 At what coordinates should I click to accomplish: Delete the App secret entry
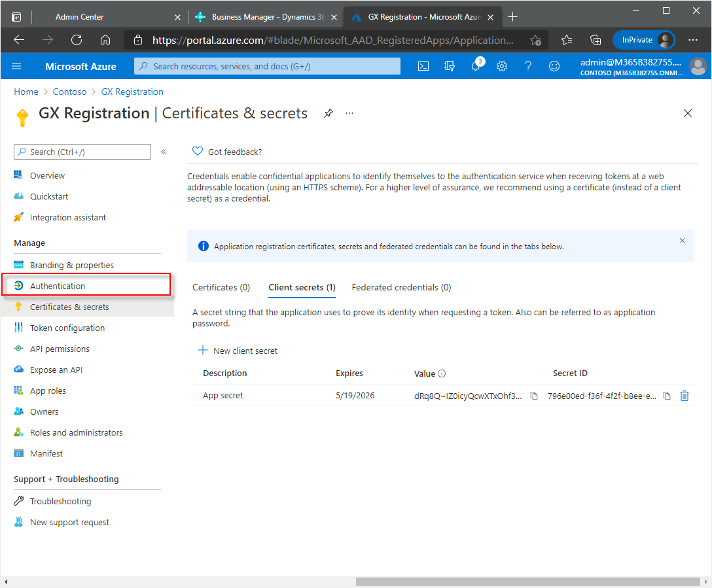pyautogui.click(x=685, y=396)
